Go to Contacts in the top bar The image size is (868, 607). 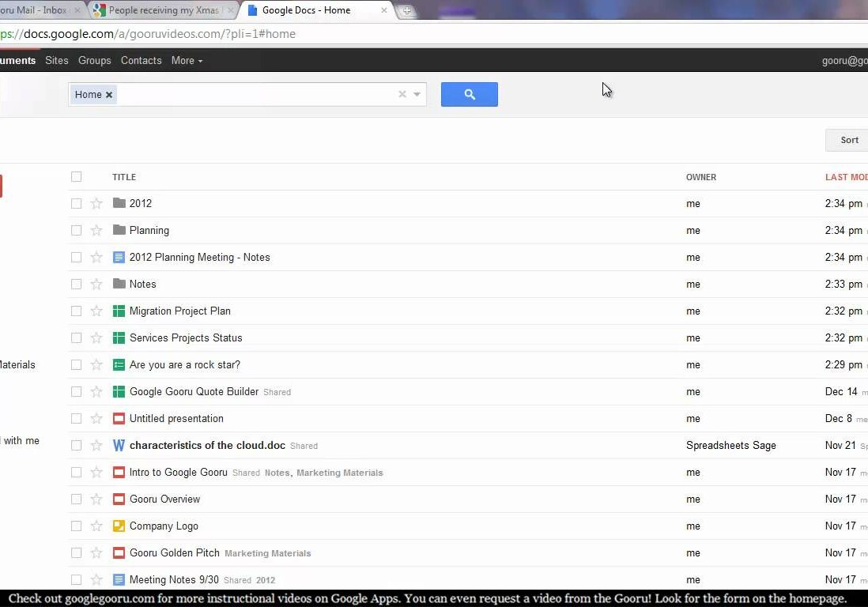142,60
